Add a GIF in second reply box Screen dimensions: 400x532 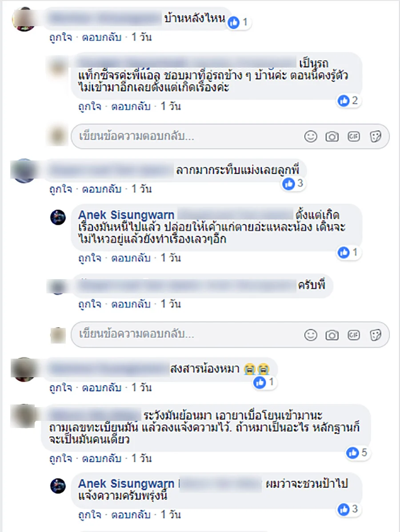click(353, 335)
